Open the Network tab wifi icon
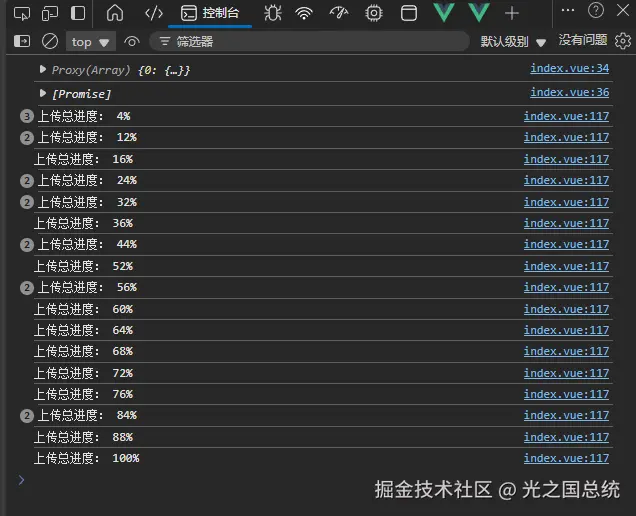 pyautogui.click(x=304, y=13)
